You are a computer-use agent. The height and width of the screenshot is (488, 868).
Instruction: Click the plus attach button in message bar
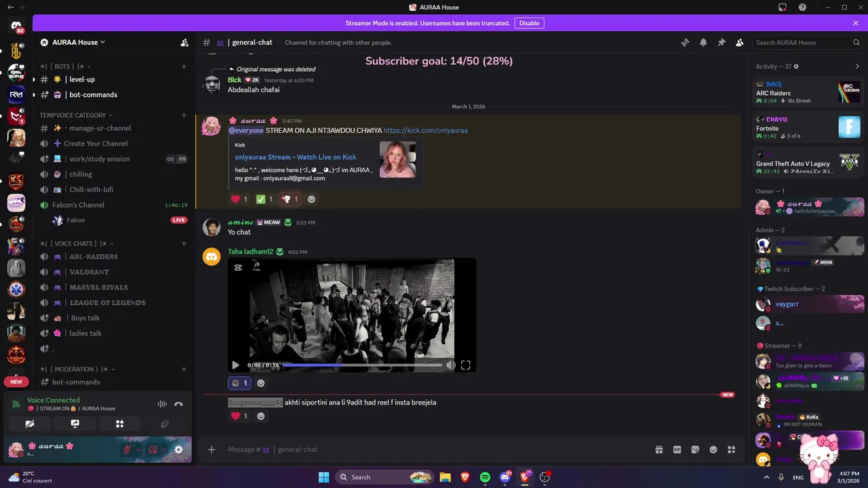212,449
